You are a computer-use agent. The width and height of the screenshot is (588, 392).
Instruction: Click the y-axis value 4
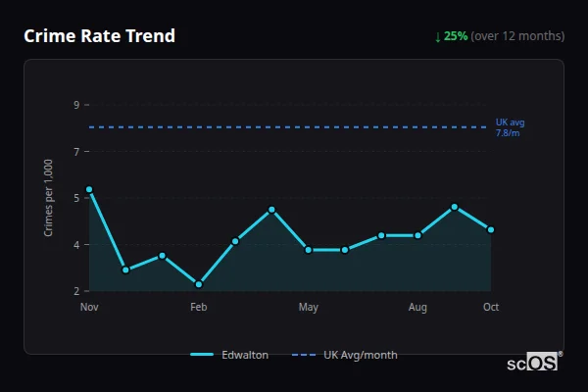[x=76, y=245]
